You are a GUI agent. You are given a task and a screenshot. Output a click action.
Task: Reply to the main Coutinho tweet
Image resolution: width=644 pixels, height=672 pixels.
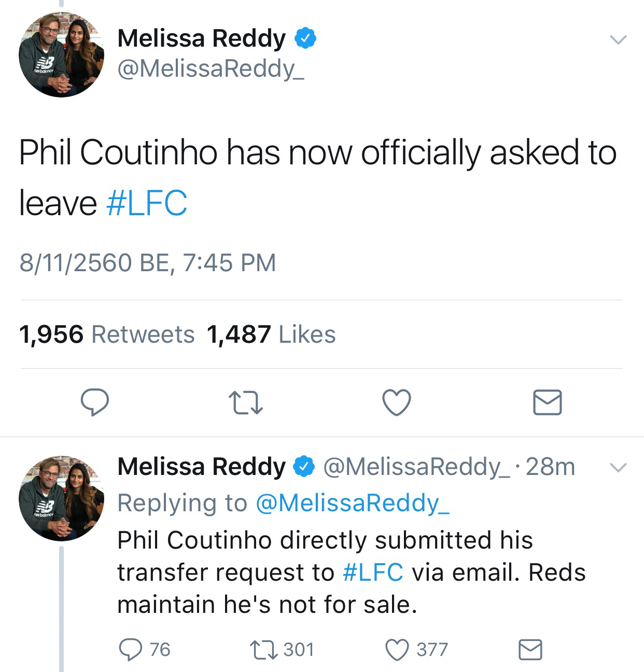pyautogui.click(x=95, y=402)
